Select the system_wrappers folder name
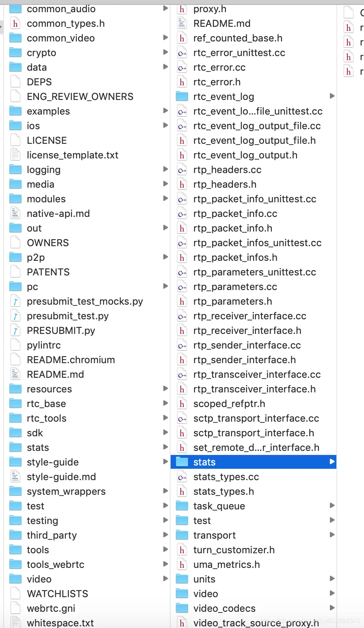Viewport: 364px width, 628px height. [x=66, y=492]
